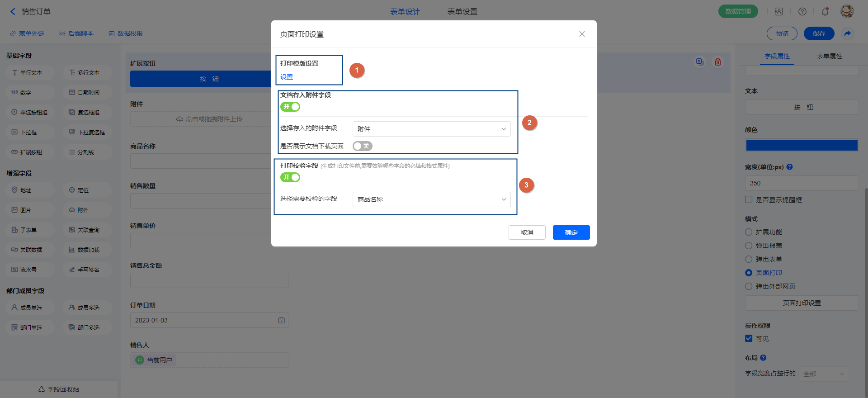The height and width of the screenshot is (398, 868).
Task: Open the 字段宽度占整行的 dropdown
Action: click(x=823, y=374)
